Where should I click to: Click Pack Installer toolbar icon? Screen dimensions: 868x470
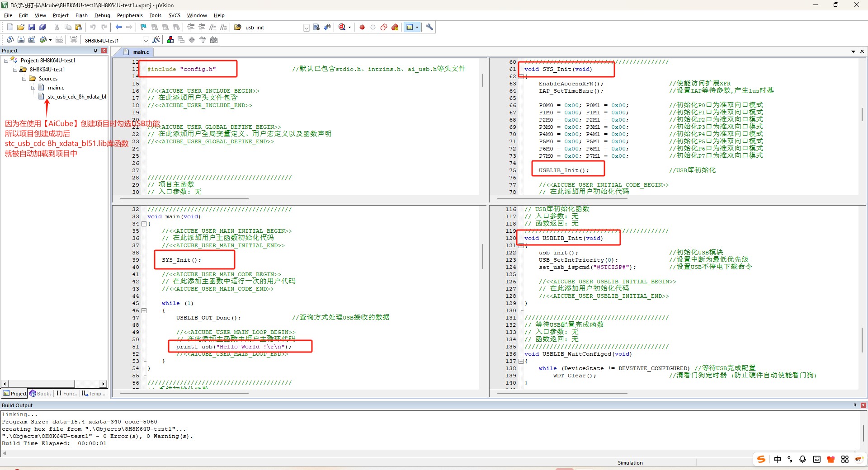tap(214, 40)
